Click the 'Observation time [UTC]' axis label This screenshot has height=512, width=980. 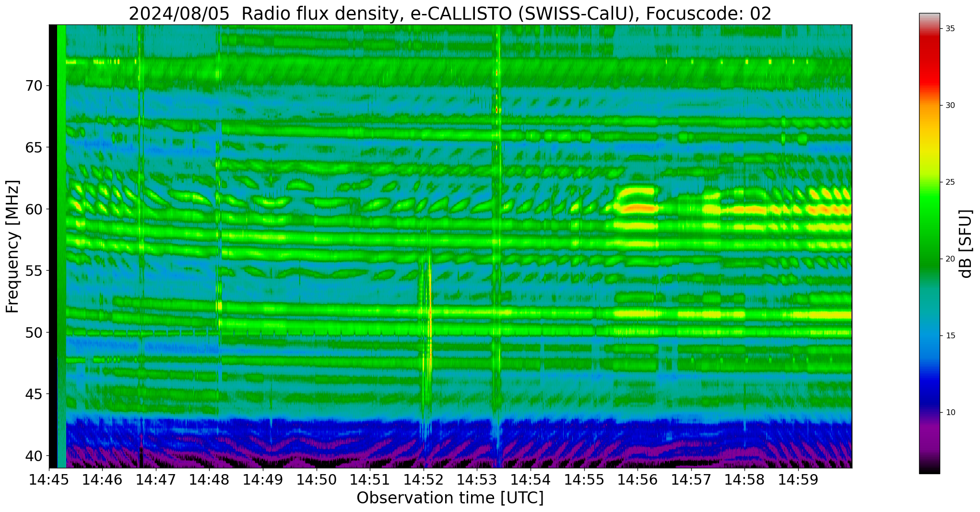pyautogui.click(x=450, y=498)
